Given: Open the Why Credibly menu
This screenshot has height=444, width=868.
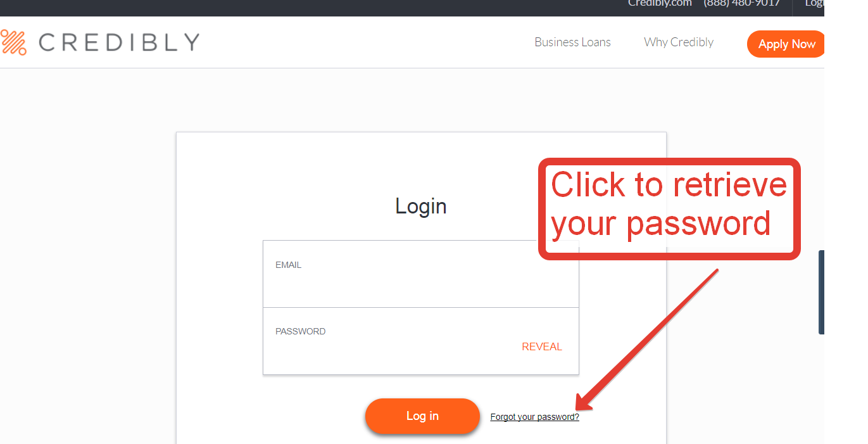Looking at the screenshot, I should 679,42.
